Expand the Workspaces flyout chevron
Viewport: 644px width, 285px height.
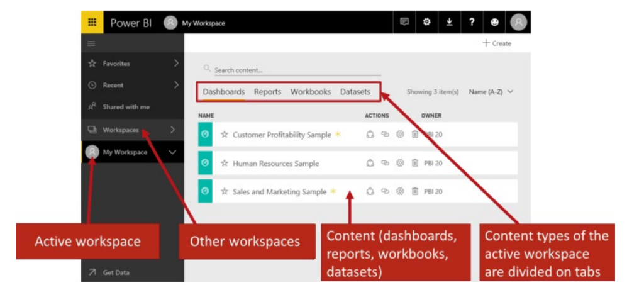(x=173, y=130)
